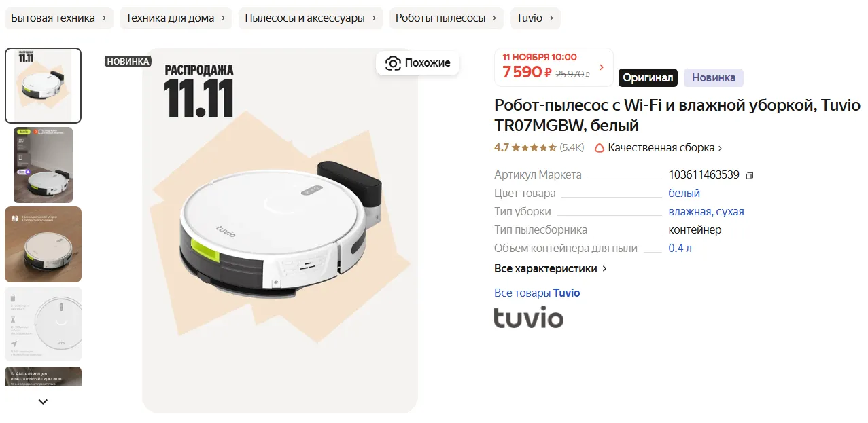Click the quality assembly badge icon
The height and width of the screenshot is (423, 868).
(x=599, y=147)
